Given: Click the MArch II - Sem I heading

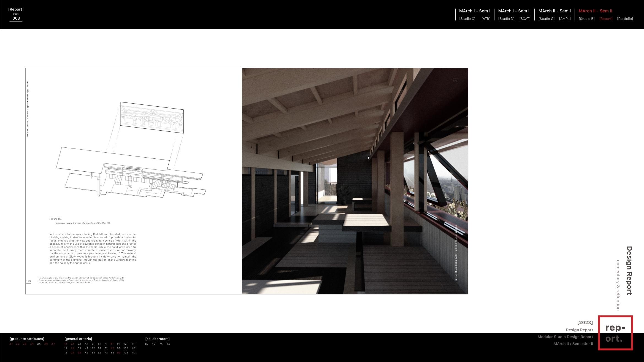Looking at the screenshot, I should coord(554,11).
